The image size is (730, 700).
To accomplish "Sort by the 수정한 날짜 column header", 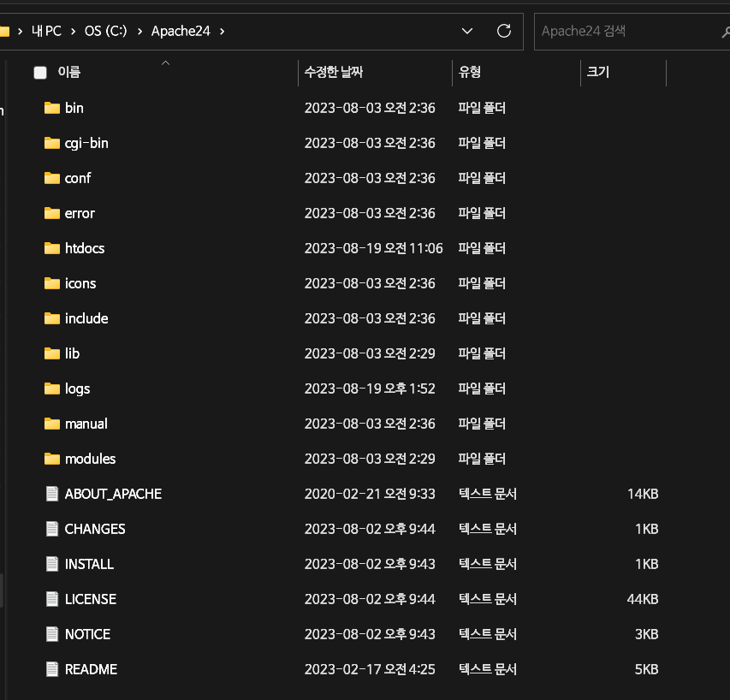I will coord(334,72).
